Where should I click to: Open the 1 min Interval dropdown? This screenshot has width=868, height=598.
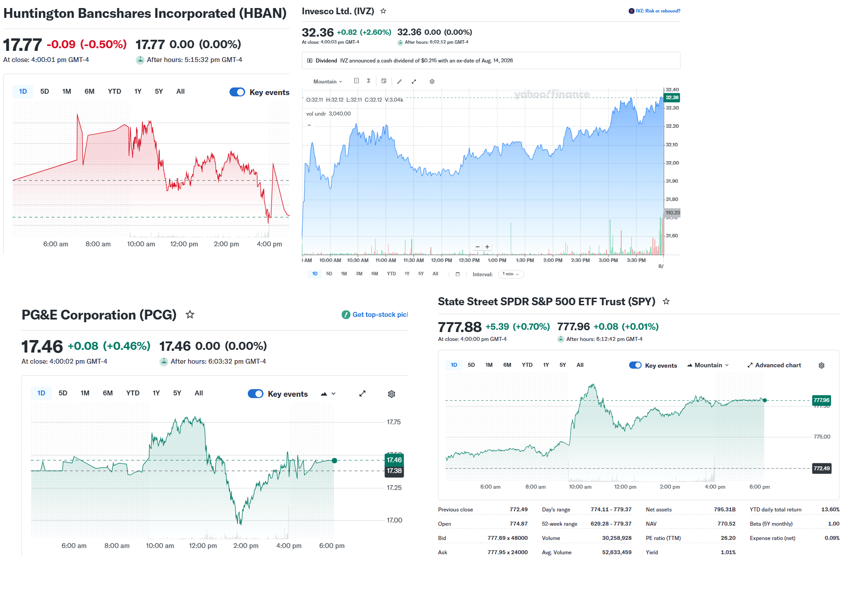(x=511, y=274)
